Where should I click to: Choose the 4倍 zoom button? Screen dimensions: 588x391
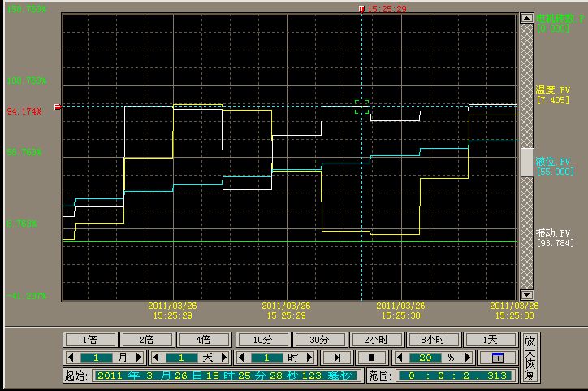coord(204,340)
